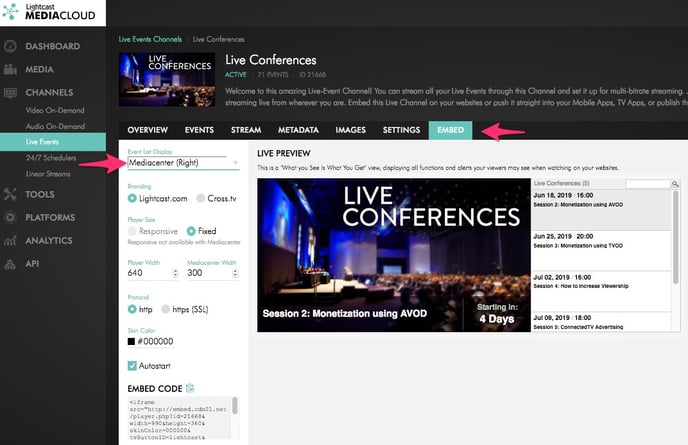
Task: Select the Fixed player size option
Action: point(192,230)
